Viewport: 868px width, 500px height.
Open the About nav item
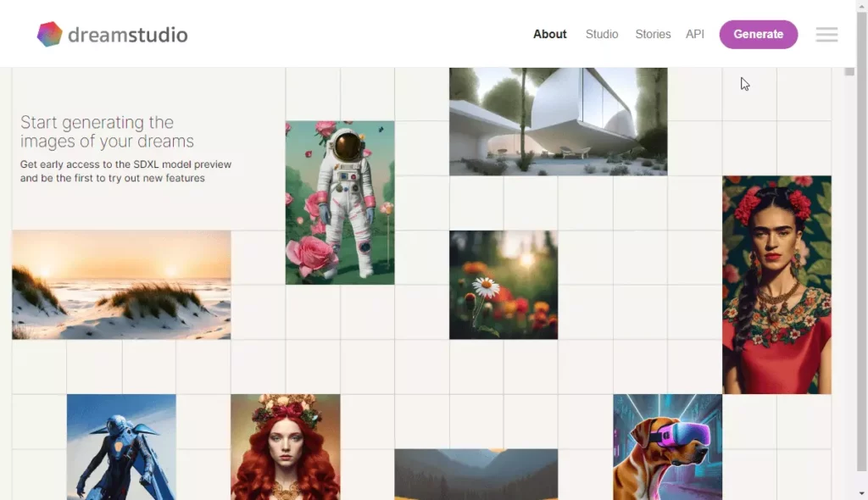(x=549, y=35)
